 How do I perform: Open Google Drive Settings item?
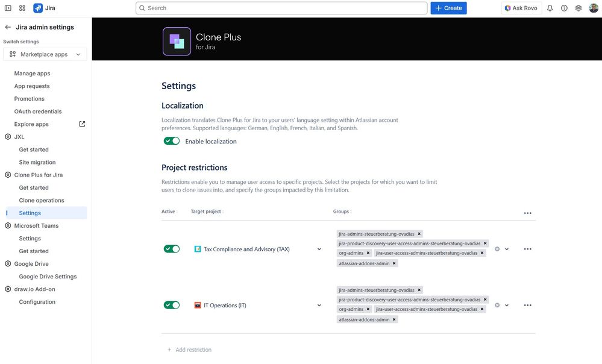(48, 277)
